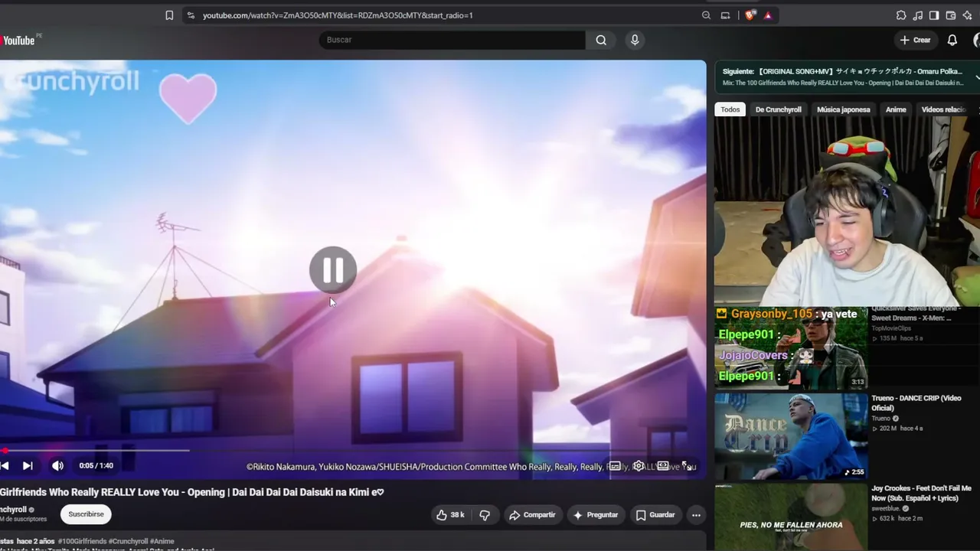Viewport: 980px width, 551px height.
Task: Open the Brave Rewards triangle icon
Action: pyautogui.click(x=768, y=15)
